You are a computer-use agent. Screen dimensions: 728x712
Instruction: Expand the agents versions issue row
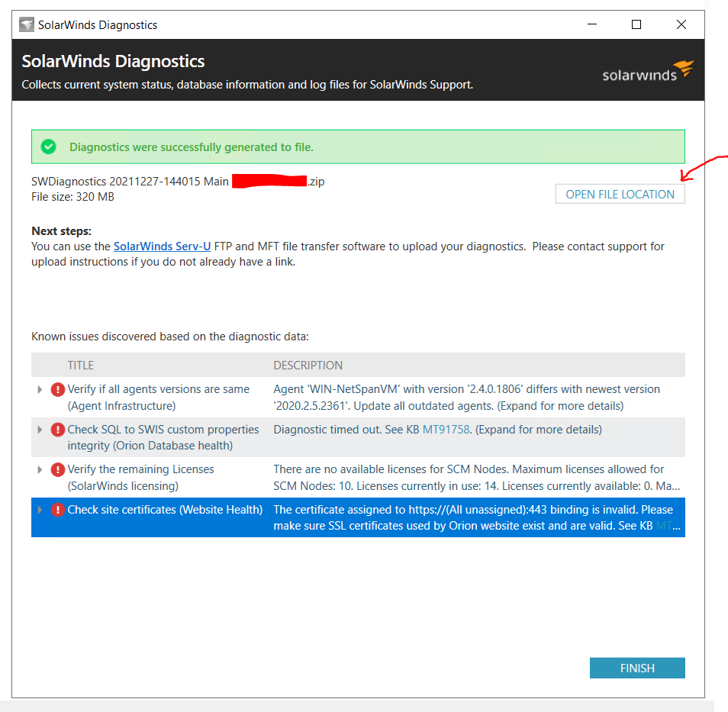tap(40, 390)
